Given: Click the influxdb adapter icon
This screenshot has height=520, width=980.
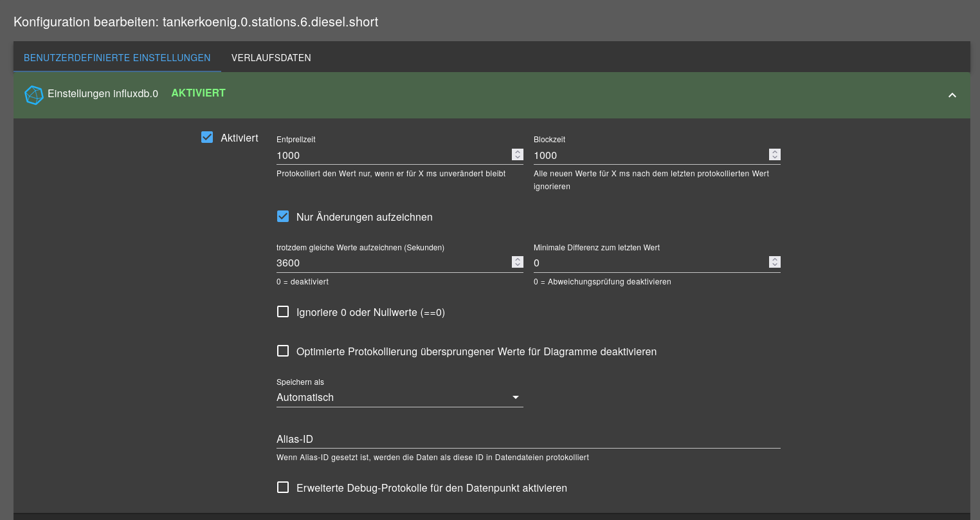Looking at the screenshot, I should tap(33, 95).
